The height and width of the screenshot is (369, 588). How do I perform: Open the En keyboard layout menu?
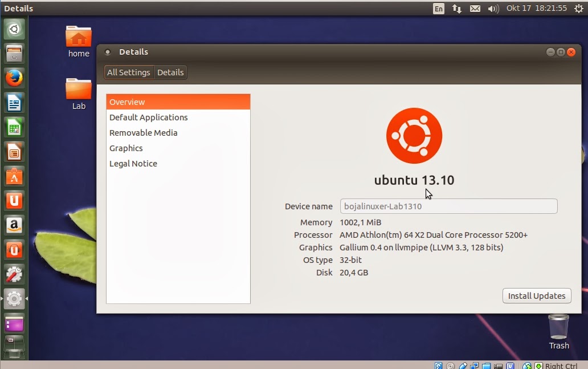coord(438,8)
